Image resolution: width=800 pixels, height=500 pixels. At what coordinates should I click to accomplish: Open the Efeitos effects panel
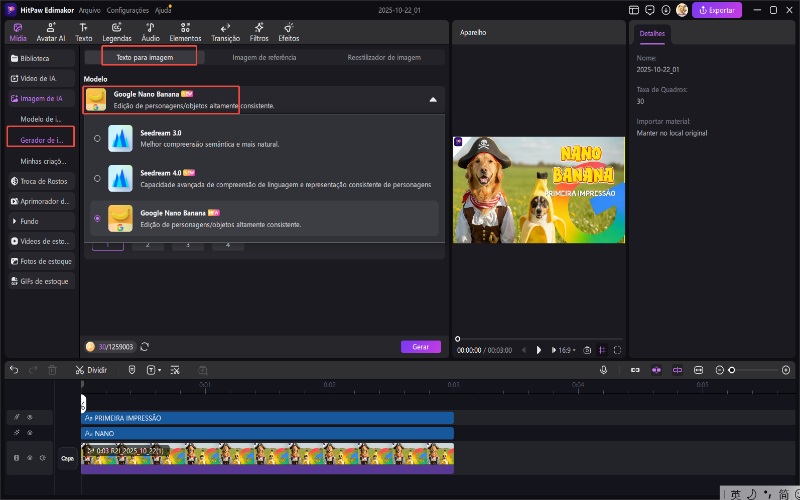click(289, 31)
